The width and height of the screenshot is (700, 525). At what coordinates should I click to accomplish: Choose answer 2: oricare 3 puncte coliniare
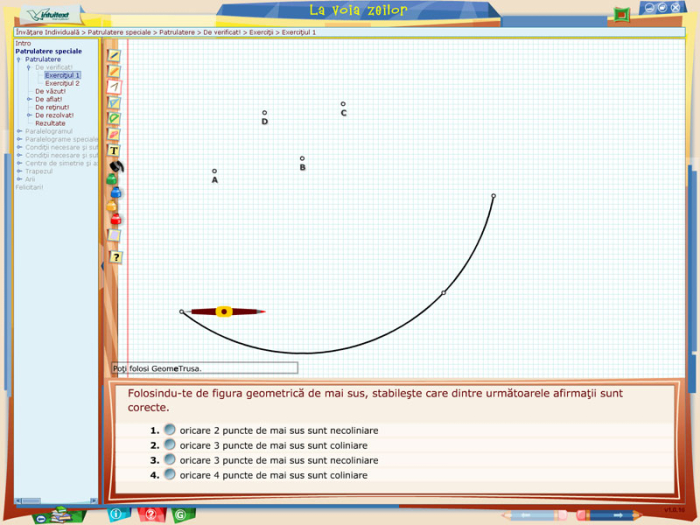(169, 445)
